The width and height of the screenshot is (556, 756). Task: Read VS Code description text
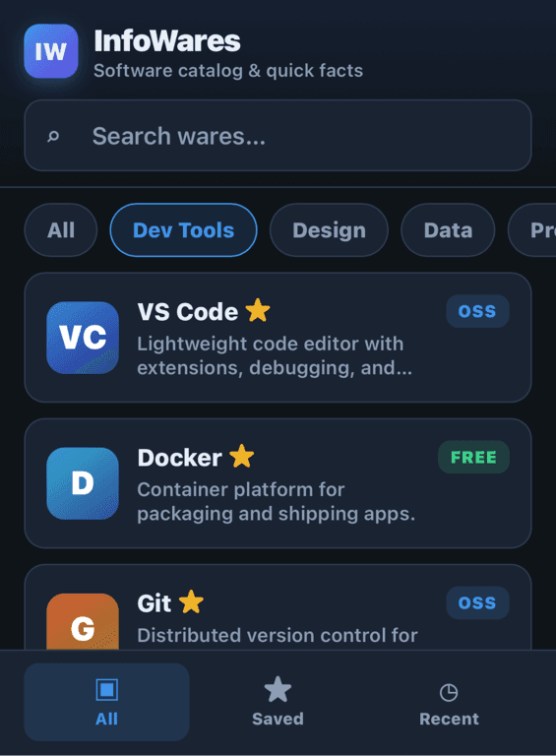275,355
